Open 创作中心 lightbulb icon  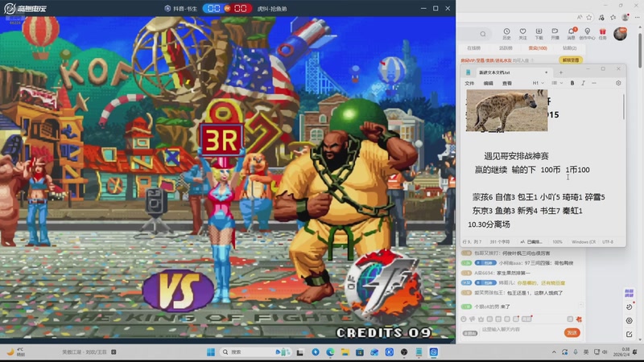click(x=588, y=34)
